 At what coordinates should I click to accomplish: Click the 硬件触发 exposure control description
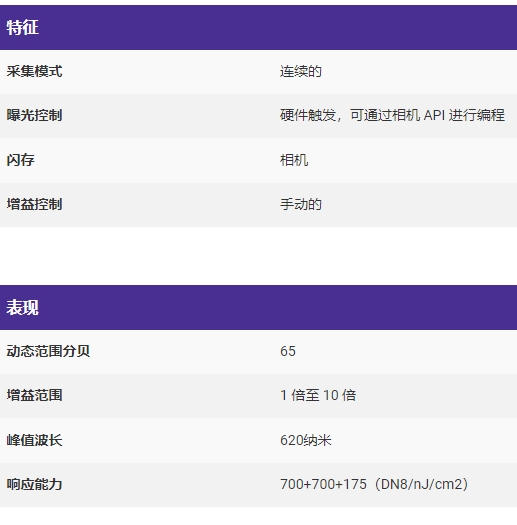click(x=392, y=115)
